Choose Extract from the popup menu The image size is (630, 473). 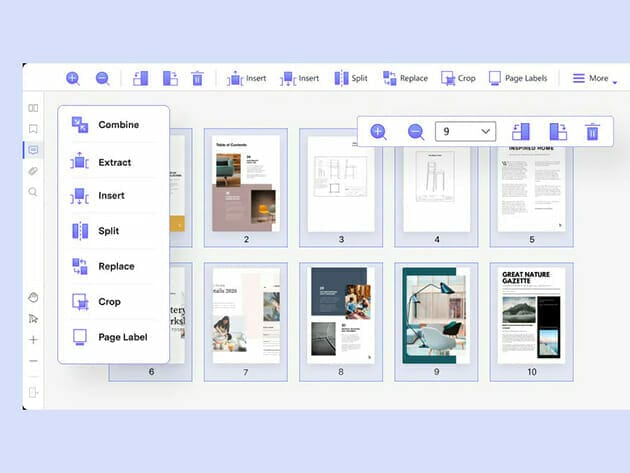114,162
